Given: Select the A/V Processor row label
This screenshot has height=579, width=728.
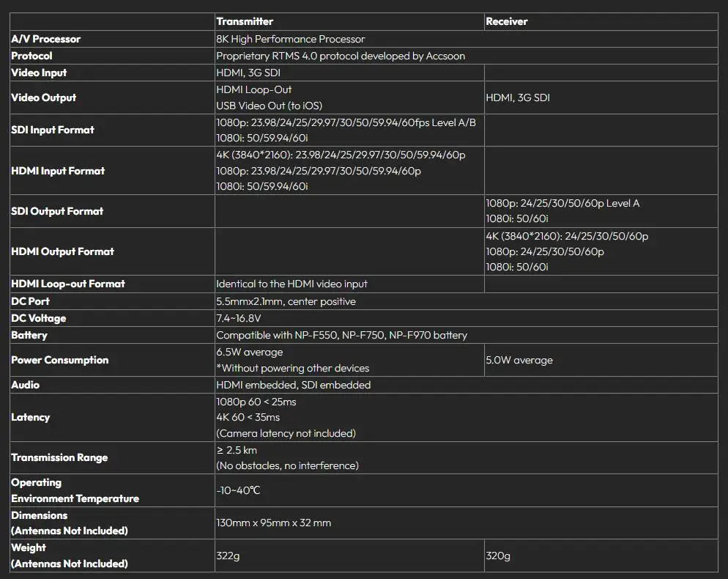Looking at the screenshot, I should click(46, 39).
